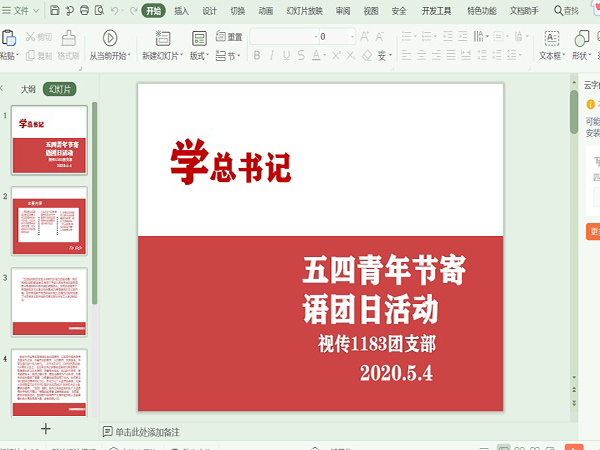Click the New Slide icon
Viewport: 600px width, 450px height.
coord(163,38)
